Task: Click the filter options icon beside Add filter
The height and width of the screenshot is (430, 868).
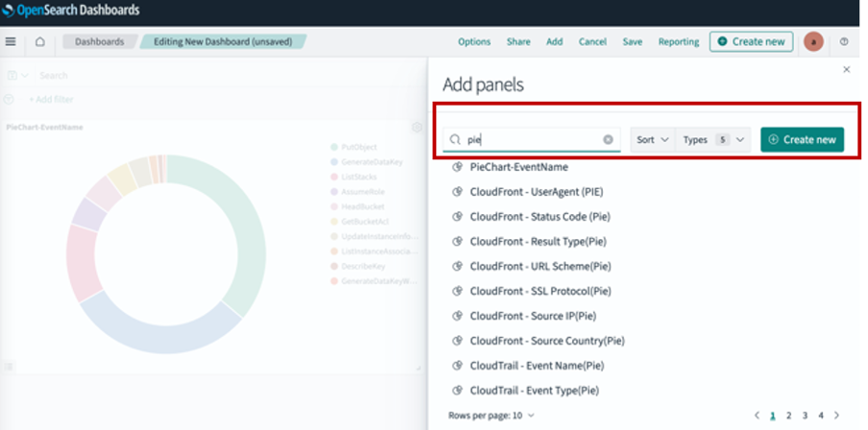Action: pos(9,100)
